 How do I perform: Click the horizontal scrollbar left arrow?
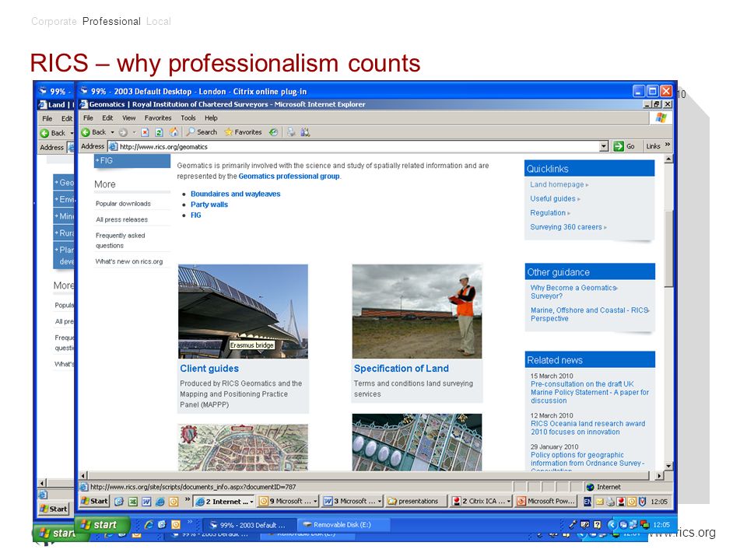[x=83, y=476]
